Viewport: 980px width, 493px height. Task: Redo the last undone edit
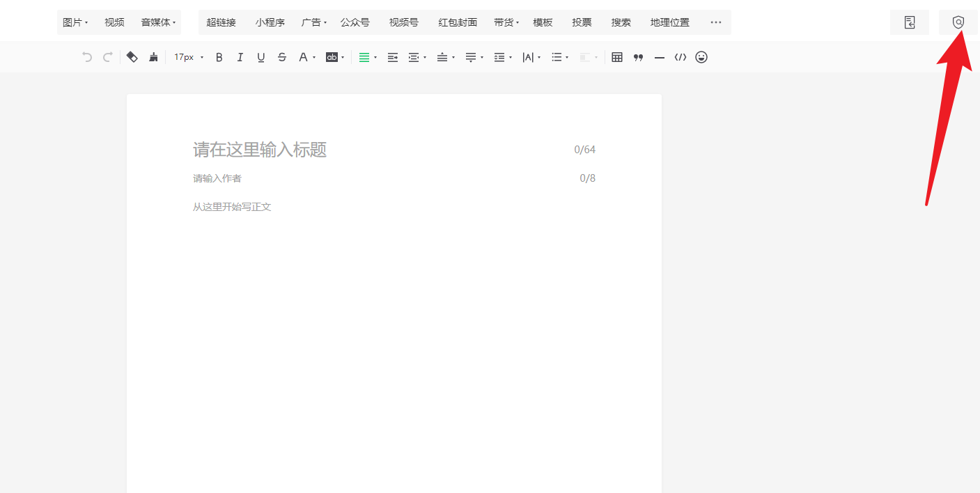107,57
